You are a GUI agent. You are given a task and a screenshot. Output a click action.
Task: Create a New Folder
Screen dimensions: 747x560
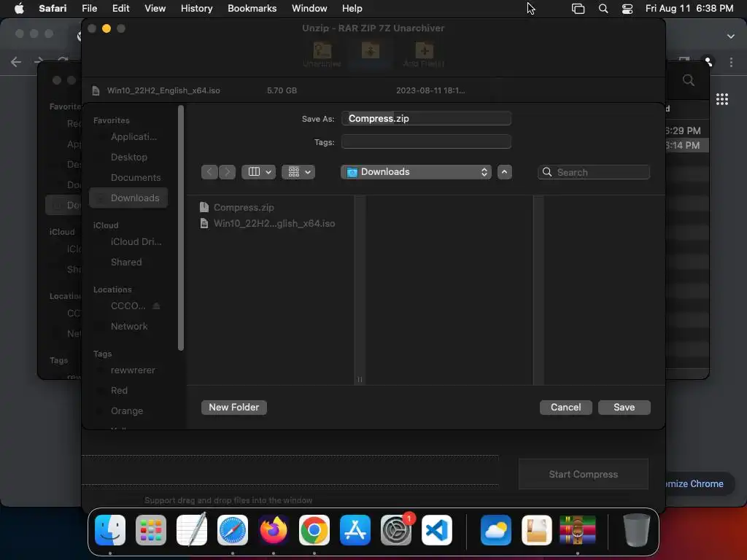click(x=234, y=407)
